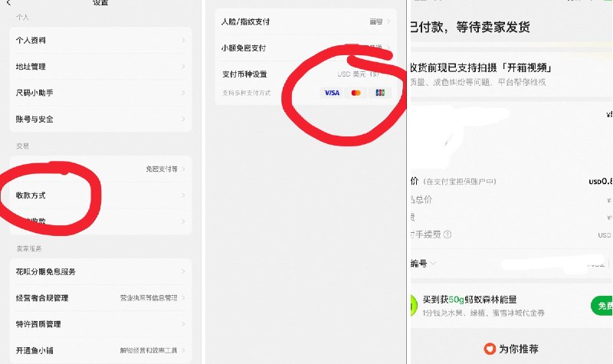Click the green 免费 button
Image resolution: width=613 pixels, height=364 pixels.
point(602,306)
